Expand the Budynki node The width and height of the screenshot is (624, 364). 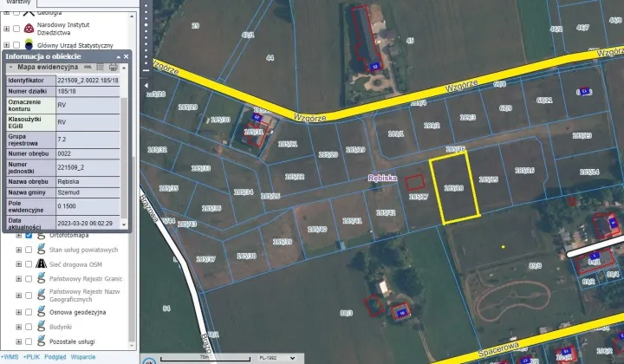click(x=19, y=327)
